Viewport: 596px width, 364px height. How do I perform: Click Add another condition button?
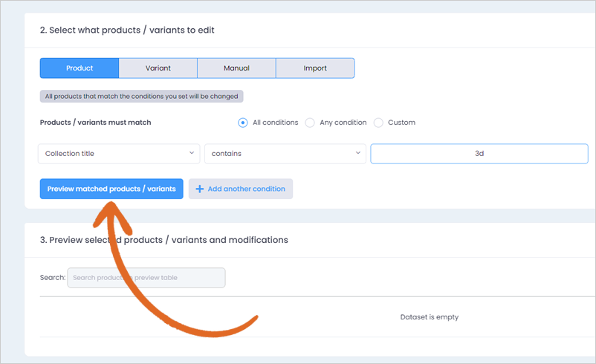pos(241,189)
